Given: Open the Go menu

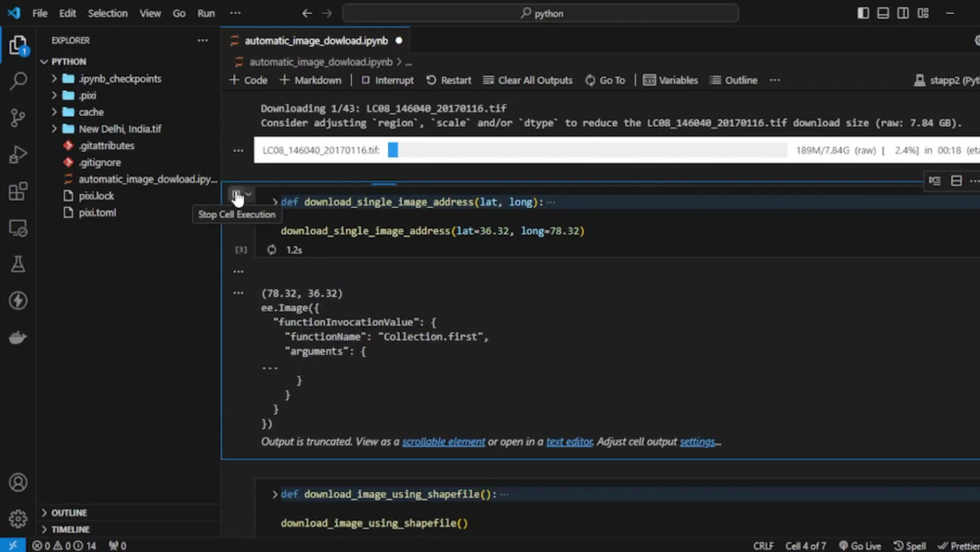Looking at the screenshot, I should coord(178,13).
